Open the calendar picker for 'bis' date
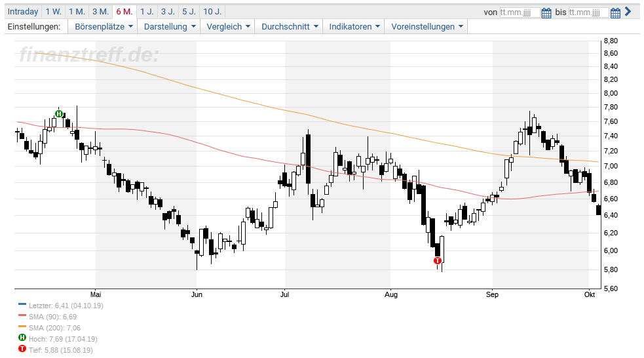This screenshot has height=358, width=644. tap(615, 12)
